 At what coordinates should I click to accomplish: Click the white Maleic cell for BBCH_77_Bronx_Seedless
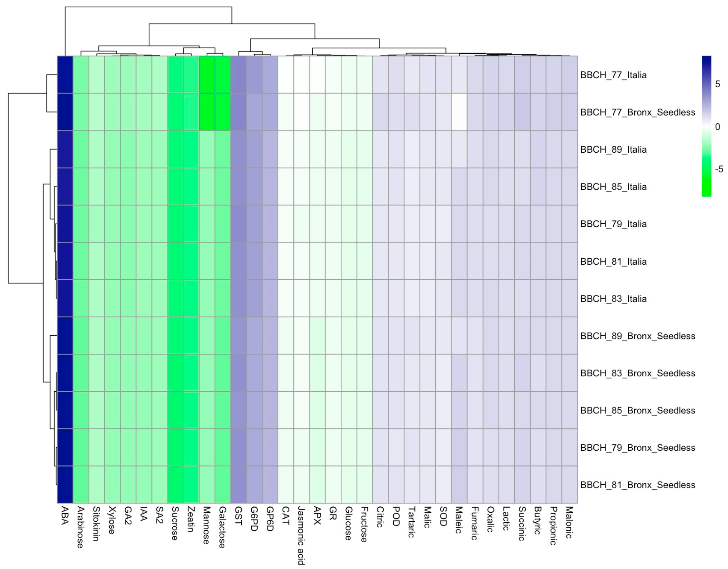pos(459,112)
